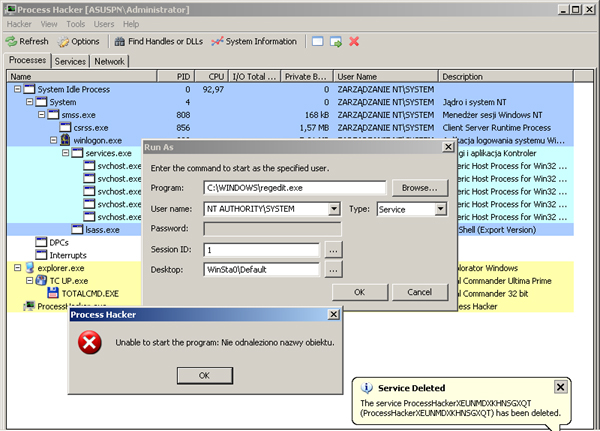This screenshot has width=600, height=431.
Task: Sort by the Description column header
Action: coord(506,77)
